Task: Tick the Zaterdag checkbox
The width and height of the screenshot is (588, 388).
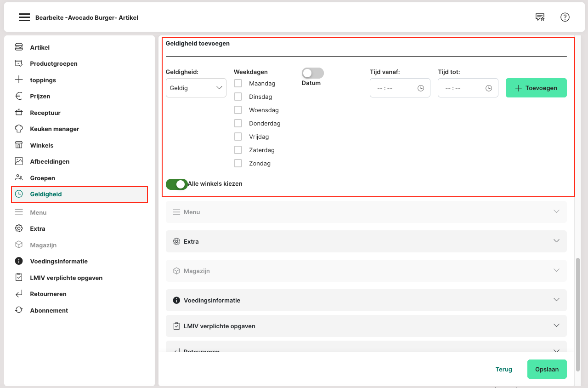Action: [238, 150]
